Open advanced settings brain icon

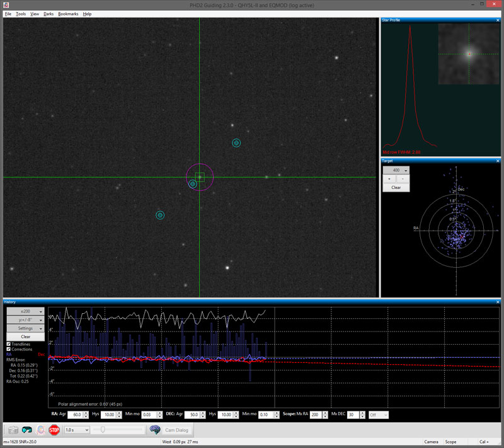coord(154,430)
